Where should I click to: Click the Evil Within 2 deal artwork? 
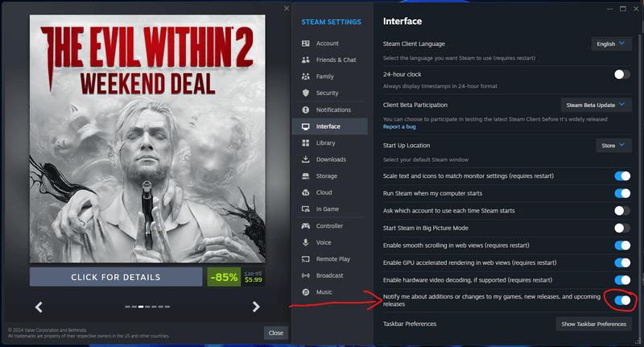point(147,138)
